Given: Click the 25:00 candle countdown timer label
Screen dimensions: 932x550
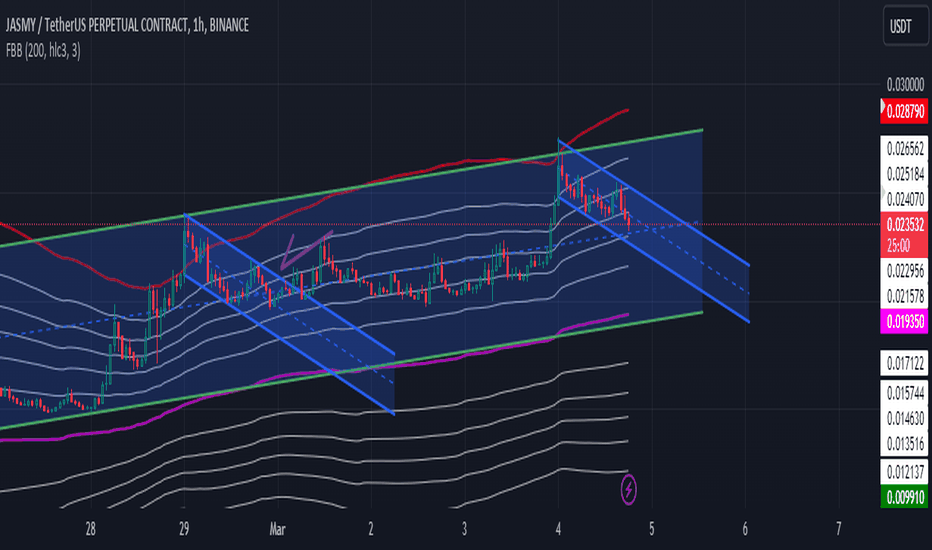Looking at the screenshot, I should coord(898,246).
